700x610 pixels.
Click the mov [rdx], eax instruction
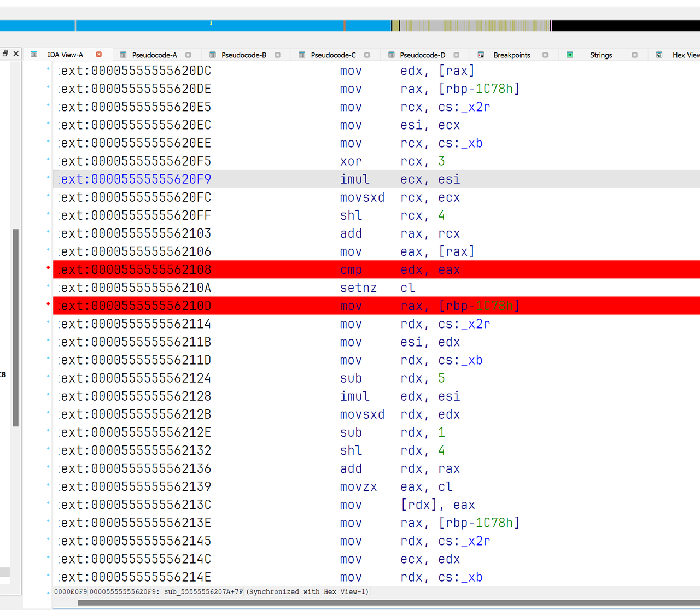(407, 505)
